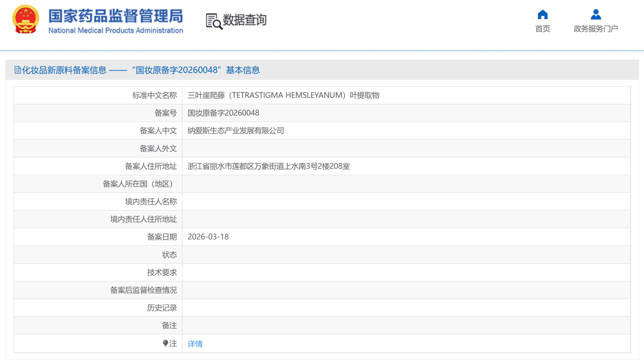Click the government services portal person icon
644x363 pixels.
pyautogui.click(x=596, y=14)
